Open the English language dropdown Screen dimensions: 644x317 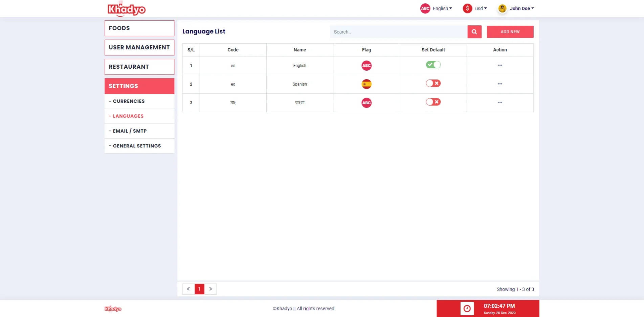click(x=436, y=8)
